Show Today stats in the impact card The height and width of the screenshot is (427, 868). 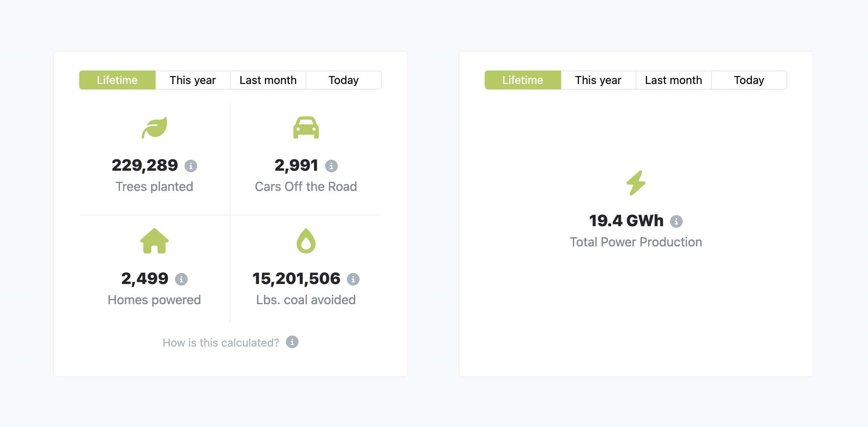[344, 80]
